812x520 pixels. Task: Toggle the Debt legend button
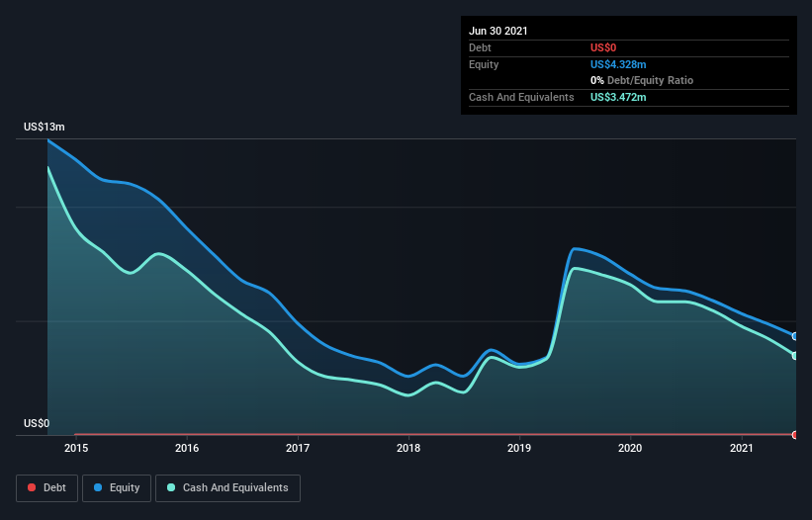(x=46, y=488)
